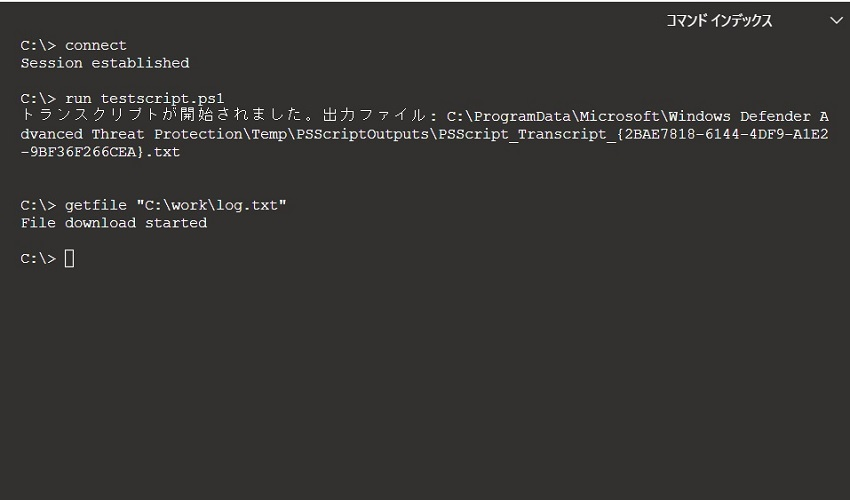850x500 pixels.
Task: Click the testscript.ps1 filename
Action: (163, 98)
